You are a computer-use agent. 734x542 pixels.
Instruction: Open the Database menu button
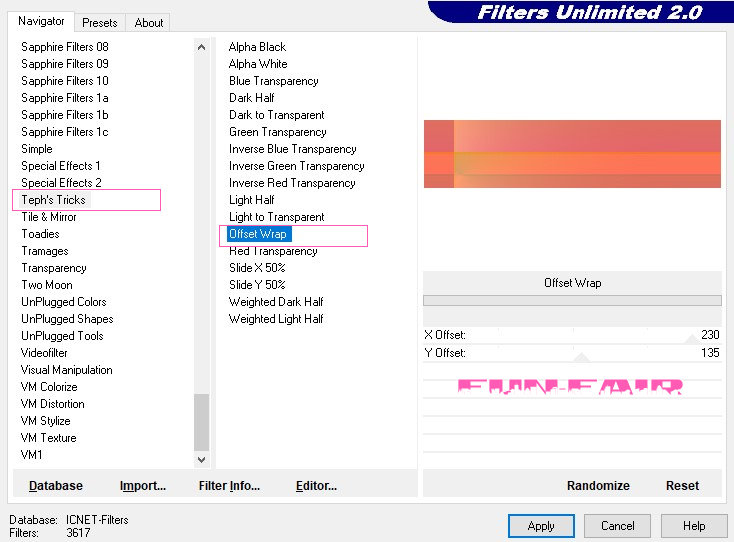pos(56,486)
